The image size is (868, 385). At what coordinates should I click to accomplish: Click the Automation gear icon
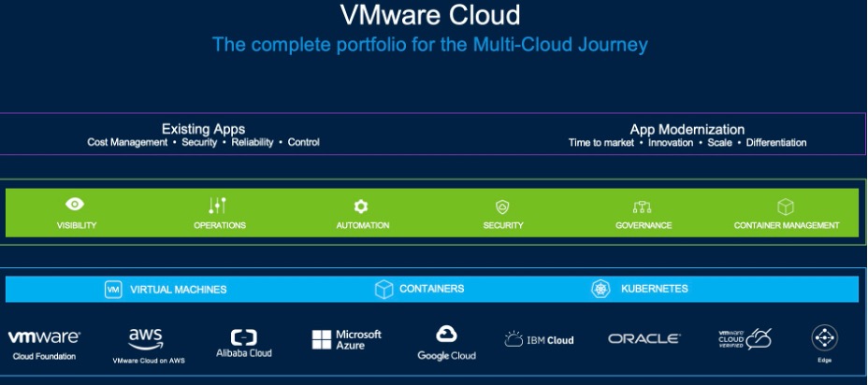click(361, 207)
